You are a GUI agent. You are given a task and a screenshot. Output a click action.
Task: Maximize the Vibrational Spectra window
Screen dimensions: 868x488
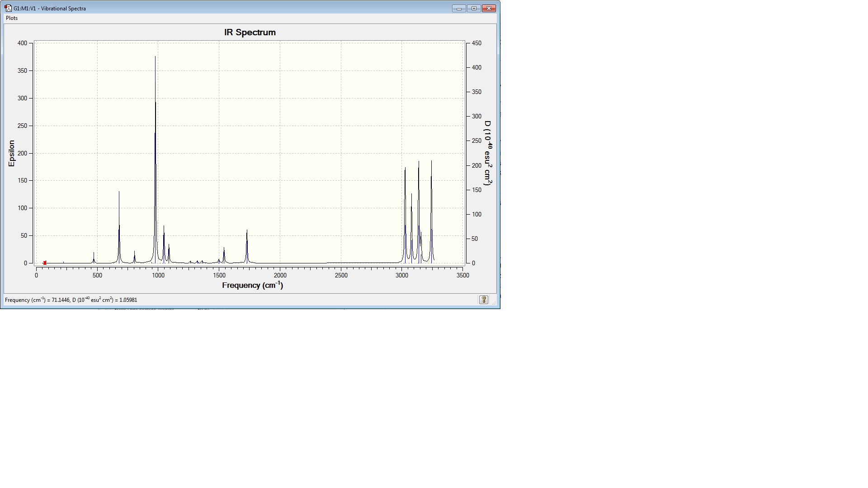(474, 8)
